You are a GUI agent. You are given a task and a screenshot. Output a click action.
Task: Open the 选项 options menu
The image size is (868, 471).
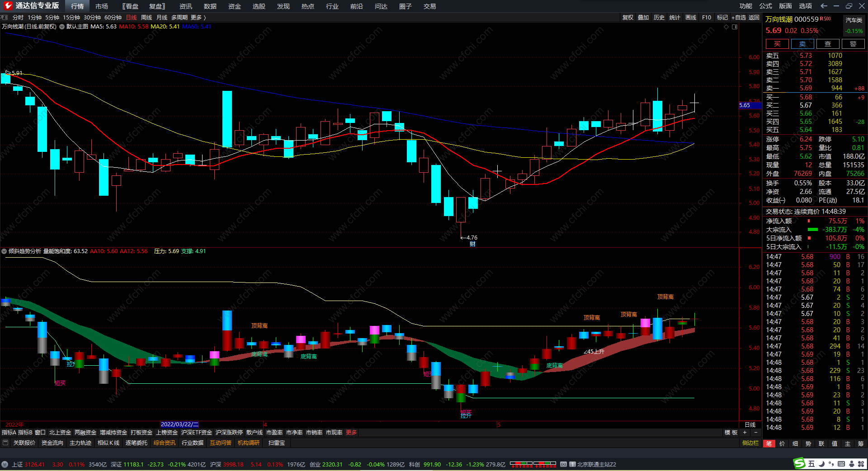point(806,6)
